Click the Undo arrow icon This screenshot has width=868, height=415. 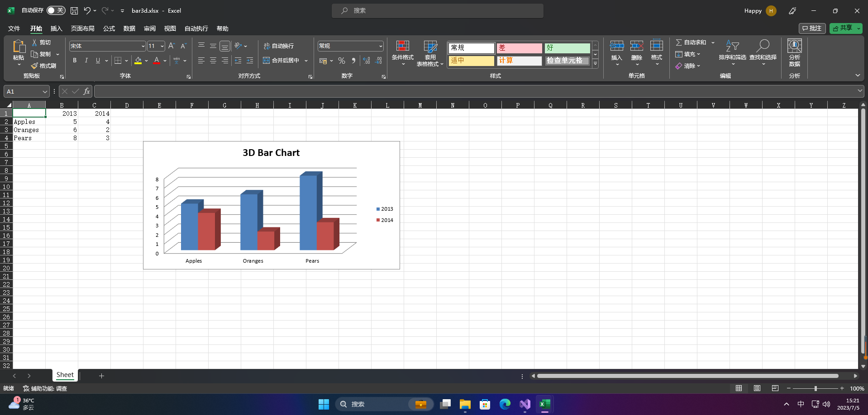(x=87, y=10)
